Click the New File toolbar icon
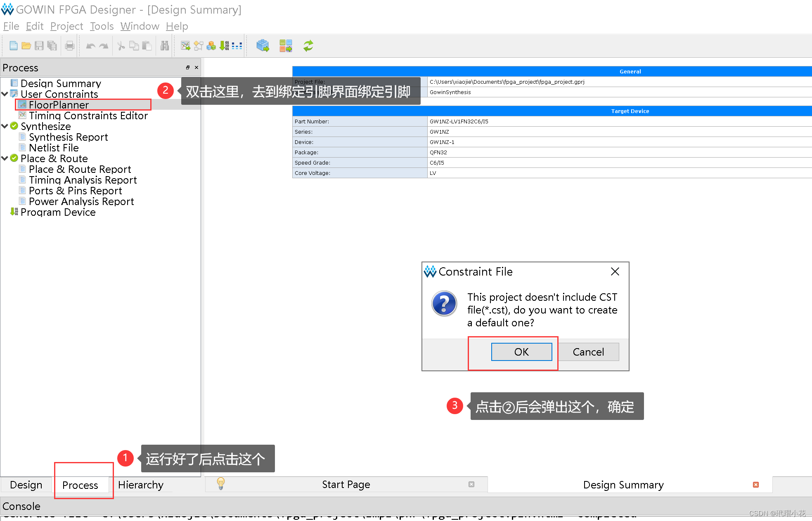Image resolution: width=812 pixels, height=521 pixels. click(x=13, y=46)
